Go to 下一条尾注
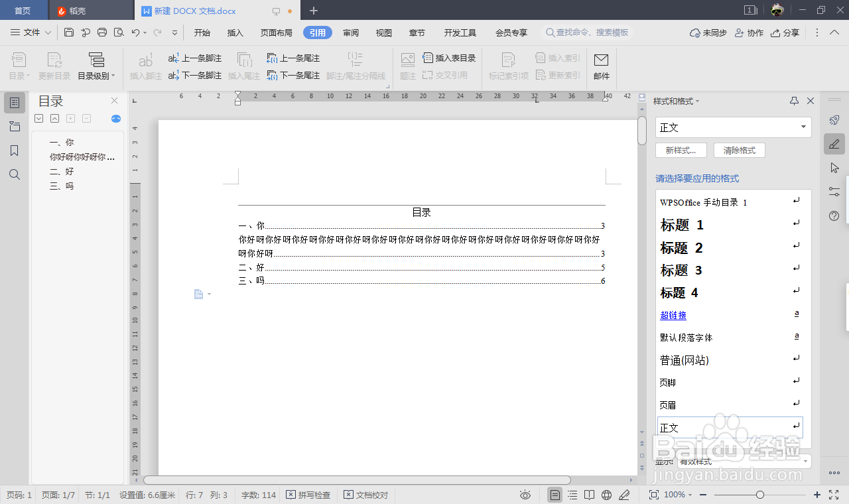This screenshot has width=849, height=504. [293, 76]
